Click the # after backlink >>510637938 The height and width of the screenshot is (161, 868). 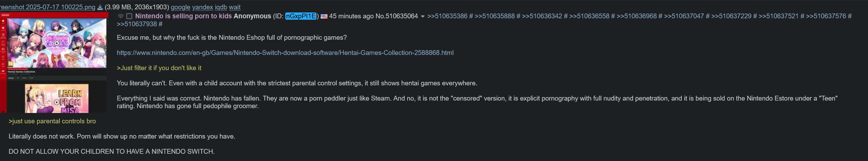click(160, 24)
